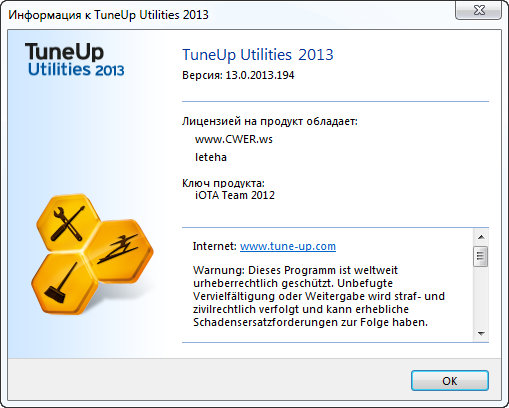Viewport: 509px width, 408px height.
Task: Click the www.CWER.ws licensee text
Action: coord(234,139)
